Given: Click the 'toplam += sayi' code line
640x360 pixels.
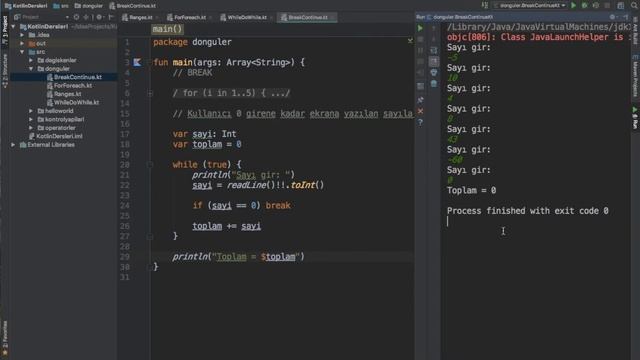Looking at the screenshot, I should tap(227, 226).
